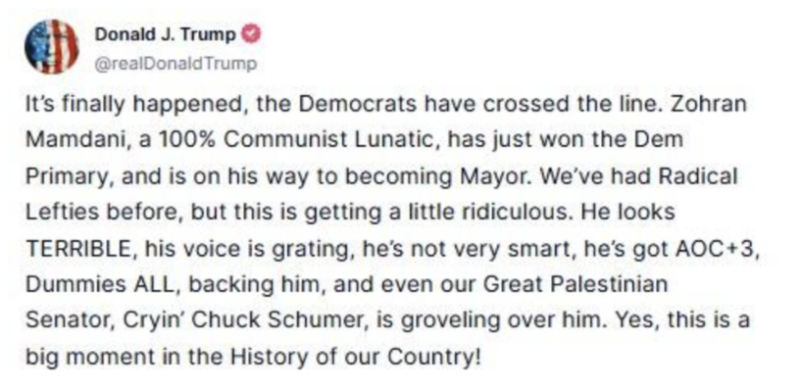Viewport: 800px width, 390px height.
Task: Click the @realDonaldTrump handle
Action: point(176,64)
